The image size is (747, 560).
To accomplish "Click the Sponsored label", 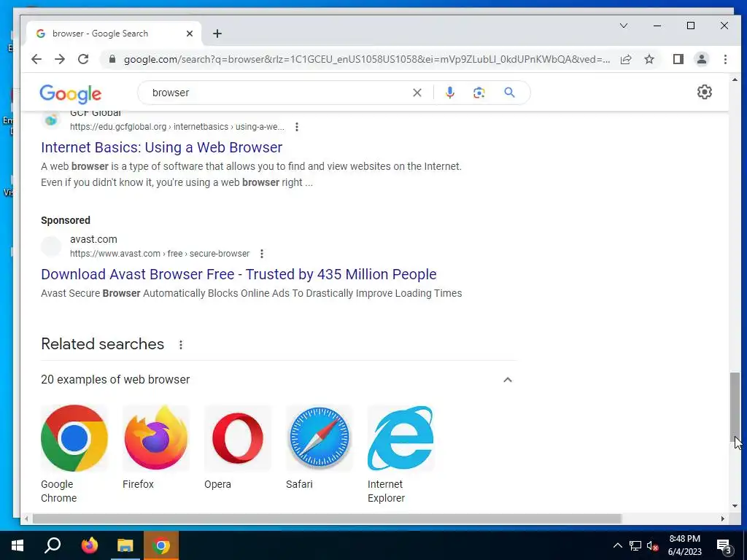I will pos(66,220).
